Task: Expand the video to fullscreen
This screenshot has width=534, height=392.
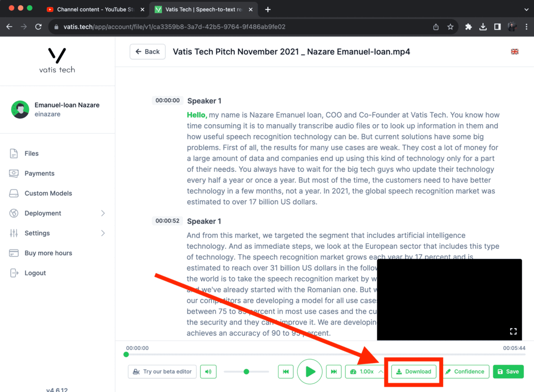Action: click(513, 331)
